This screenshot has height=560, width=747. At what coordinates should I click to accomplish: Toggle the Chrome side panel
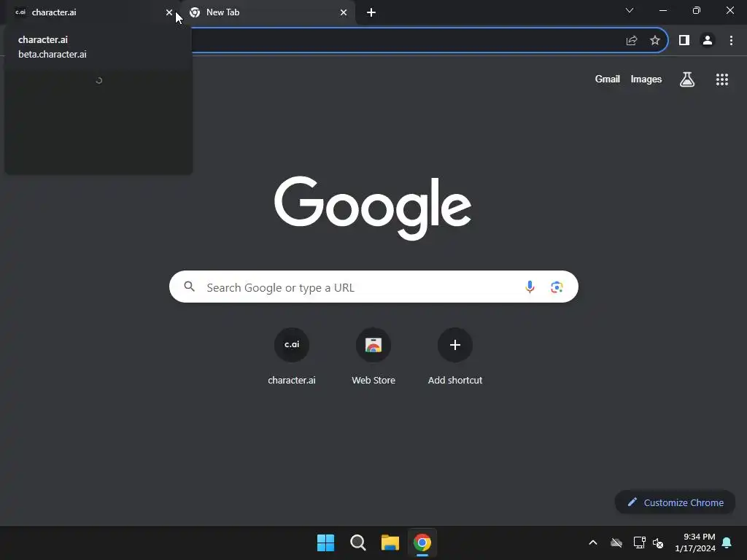(x=684, y=41)
